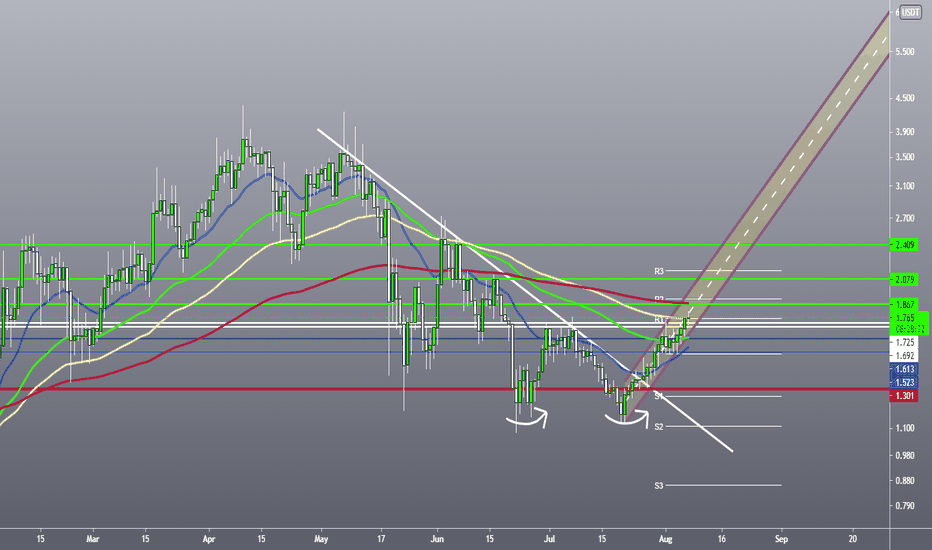Click the Aug label on time axis
Screen dimensions: 932x550
click(666, 539)
